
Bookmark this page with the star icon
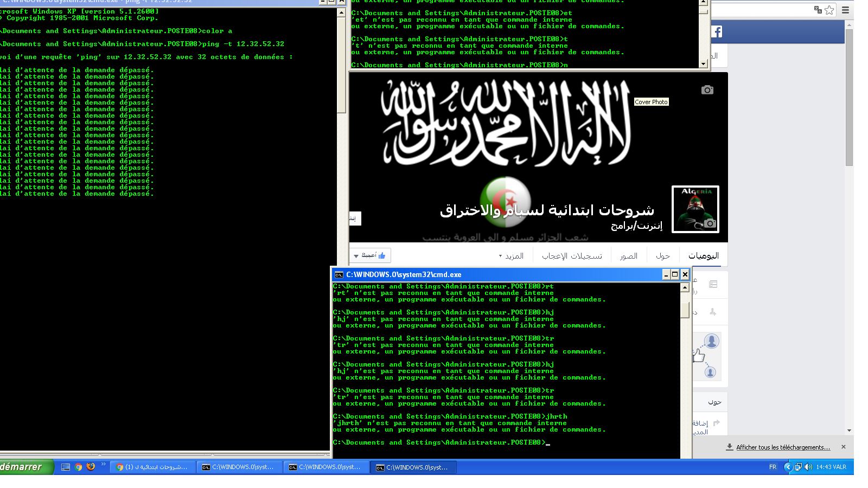[x=829, y=9]
